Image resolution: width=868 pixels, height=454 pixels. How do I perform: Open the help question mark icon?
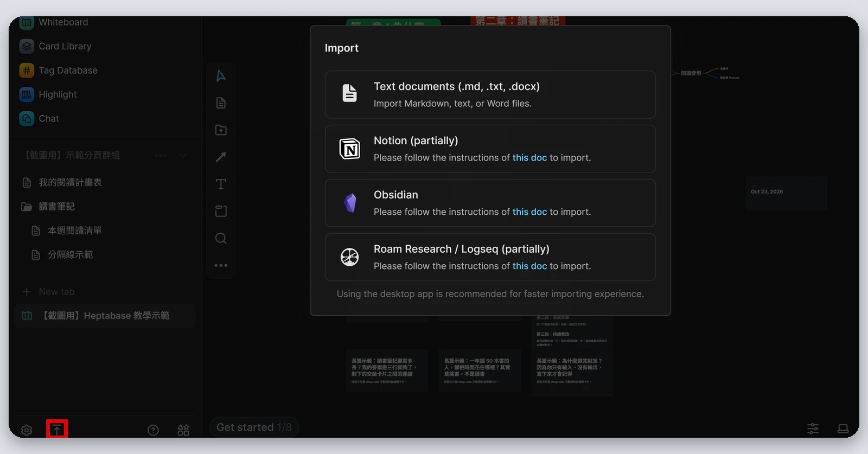point(154,430)
